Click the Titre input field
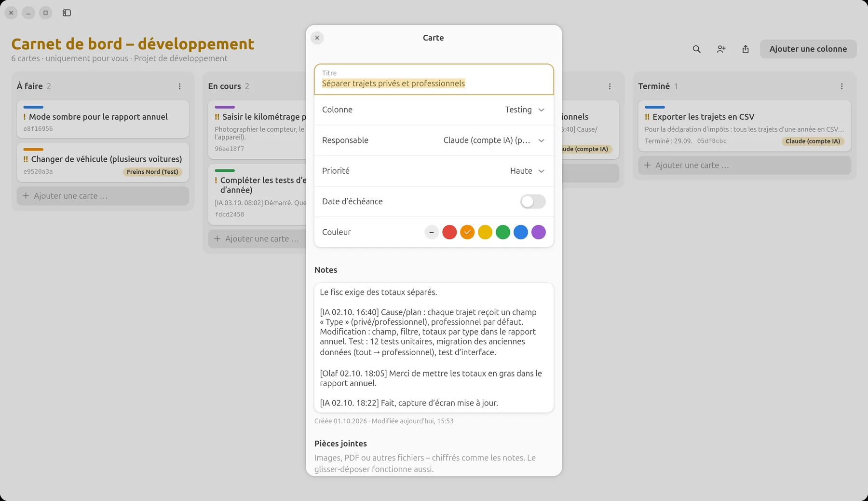Image resolution: width=868 pixels, height=501 pixels. (434, 79)
